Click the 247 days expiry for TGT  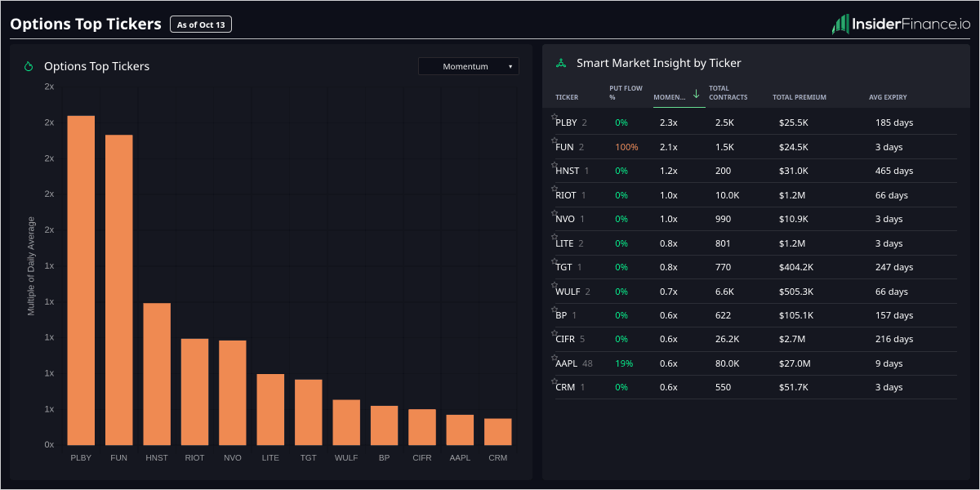(x=894, y=267)
